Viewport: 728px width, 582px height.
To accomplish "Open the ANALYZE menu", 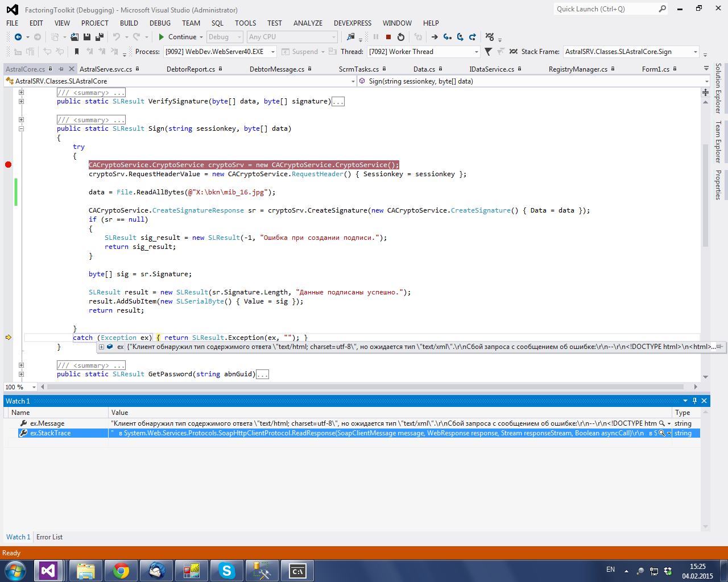I will [308, 23].
